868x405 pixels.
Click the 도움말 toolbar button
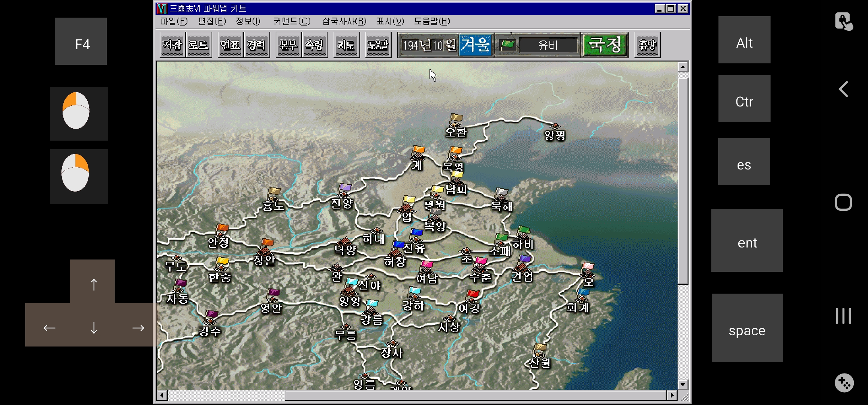tap(378, 45)
